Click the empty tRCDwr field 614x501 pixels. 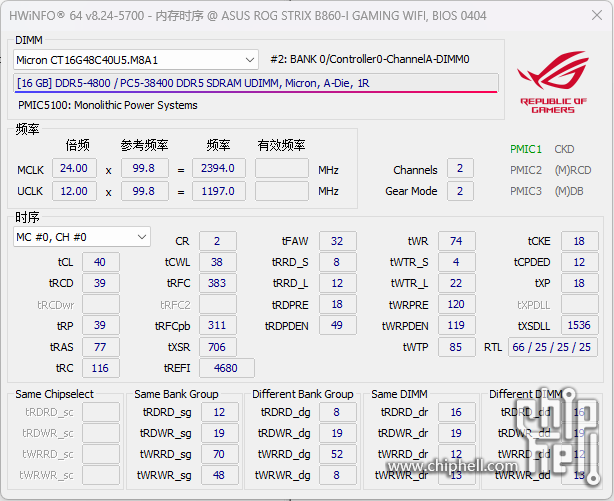point(101,304)
